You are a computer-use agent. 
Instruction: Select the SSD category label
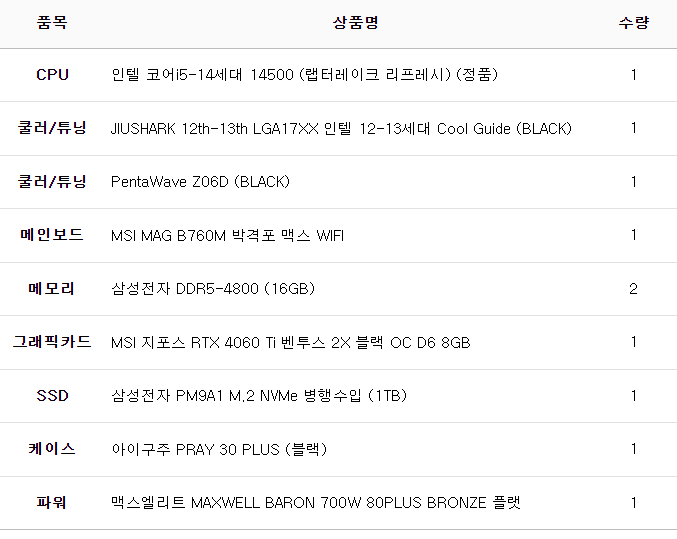coord(52,396)
